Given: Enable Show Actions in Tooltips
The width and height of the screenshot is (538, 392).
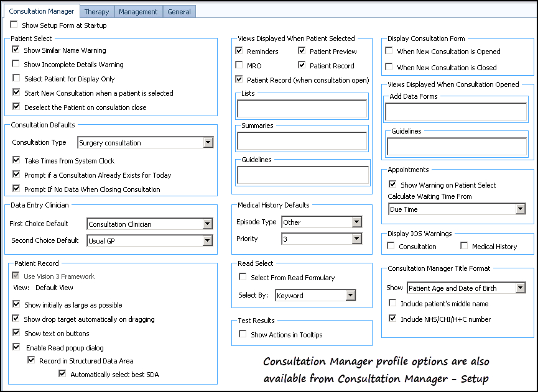Looking at the screenshot, I should 243,334.
